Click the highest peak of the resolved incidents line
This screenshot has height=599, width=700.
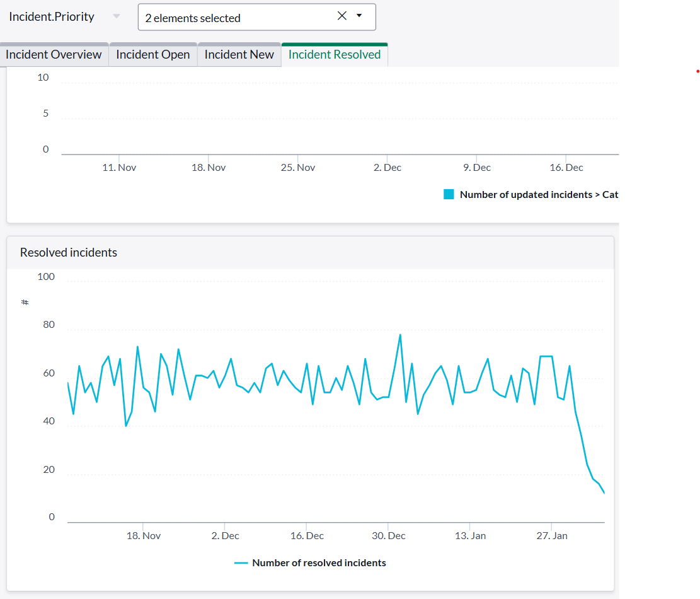point(400,335)
